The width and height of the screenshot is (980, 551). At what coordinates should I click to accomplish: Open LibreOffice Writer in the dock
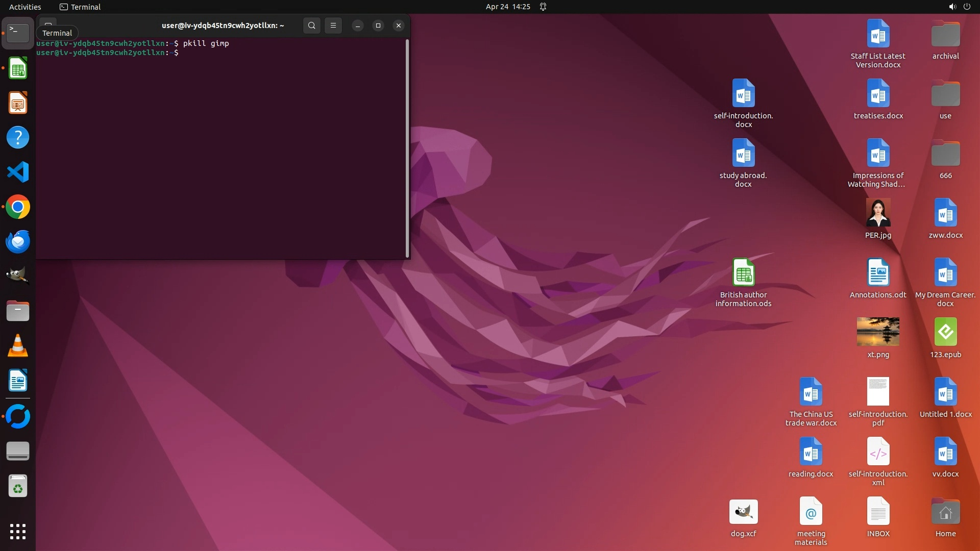coord(18,381)
